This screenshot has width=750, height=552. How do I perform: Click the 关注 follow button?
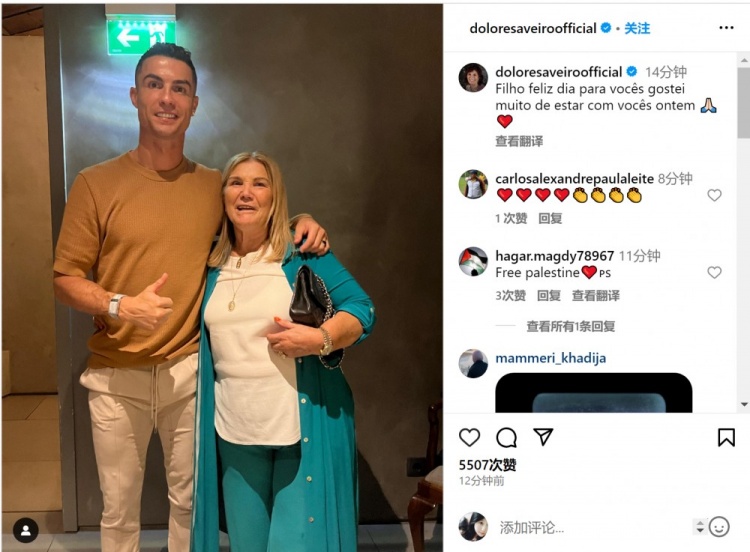637,28
